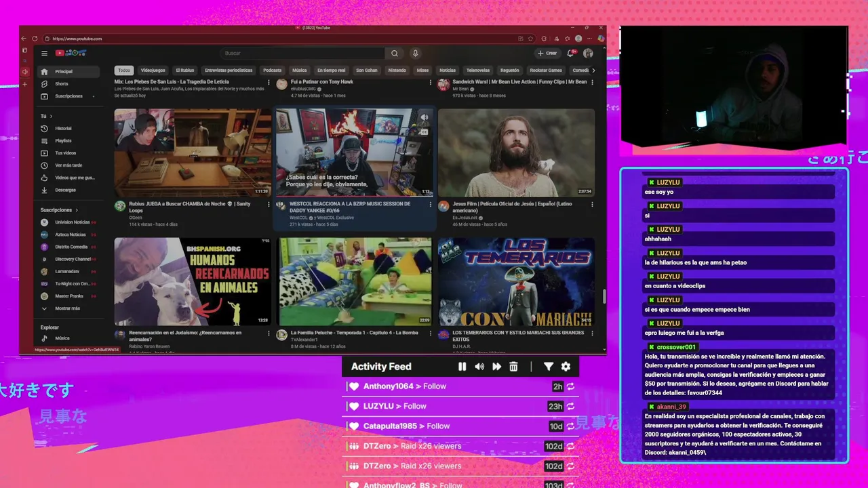Replay the Anthony1064 follow alert
Screen dimensions: 868x488
(x=571, y=386)
